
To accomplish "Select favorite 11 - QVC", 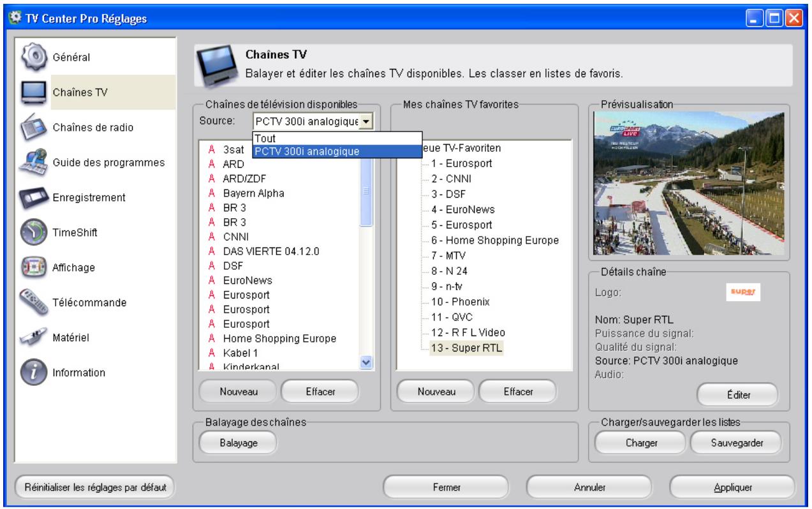I will point(452,316).
